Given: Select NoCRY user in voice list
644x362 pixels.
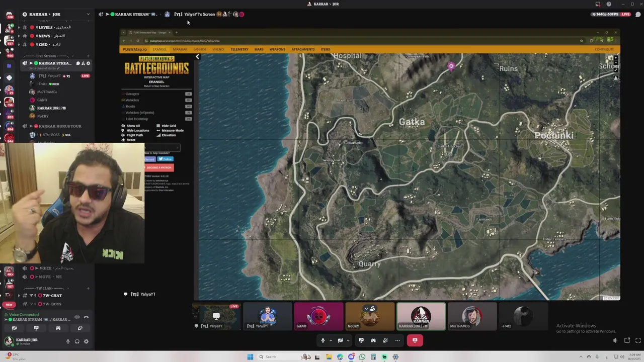Looking at the screenshot, I should click(59, 116).
